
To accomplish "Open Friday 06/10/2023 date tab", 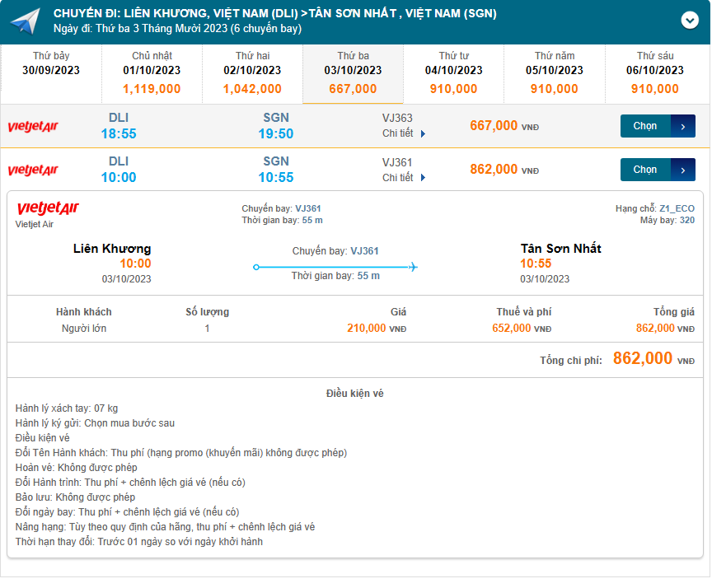I will coord(654,72).
